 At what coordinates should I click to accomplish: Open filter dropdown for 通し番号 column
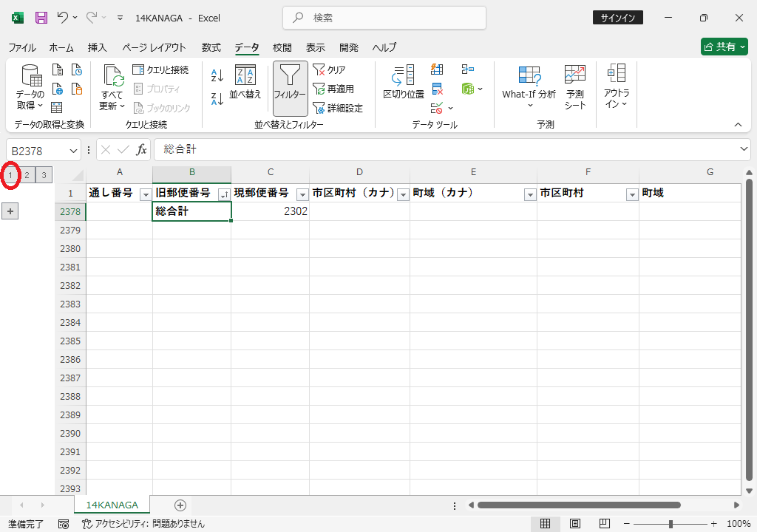coord(146,194)
